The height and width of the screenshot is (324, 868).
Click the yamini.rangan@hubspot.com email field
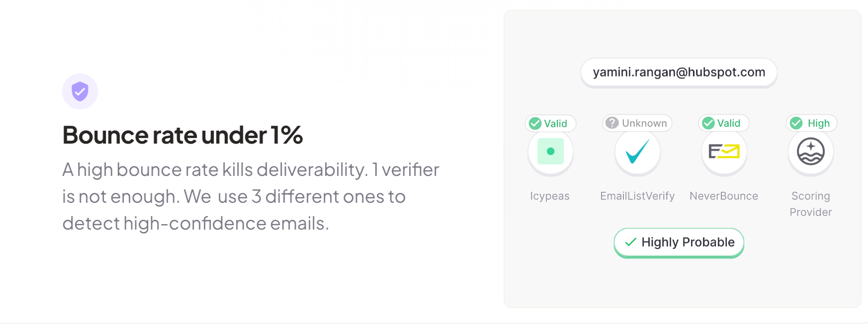point(679,72)
